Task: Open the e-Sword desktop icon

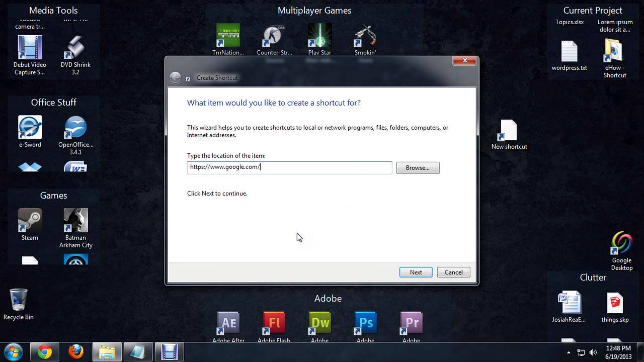Action: [x=29, y=127]
